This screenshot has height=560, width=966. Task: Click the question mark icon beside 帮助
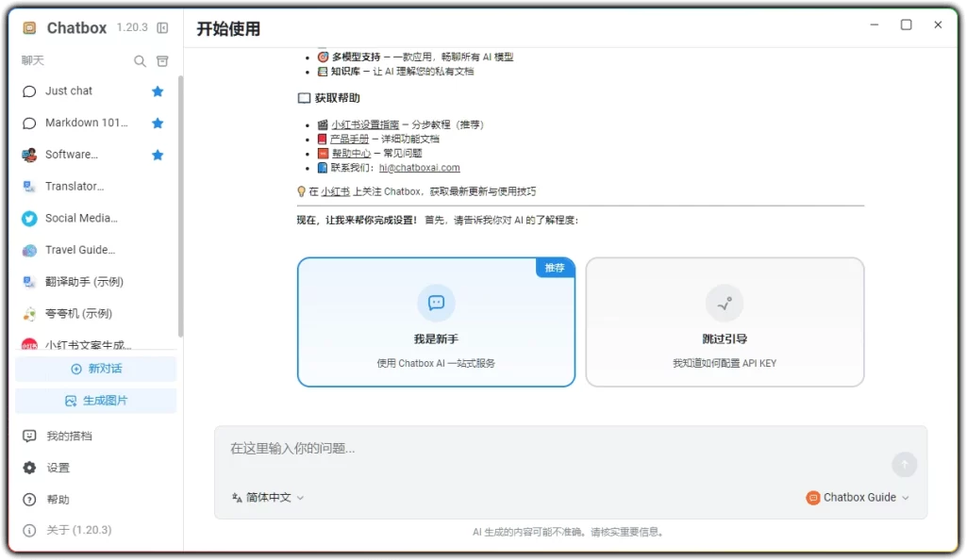click(29, 500)
